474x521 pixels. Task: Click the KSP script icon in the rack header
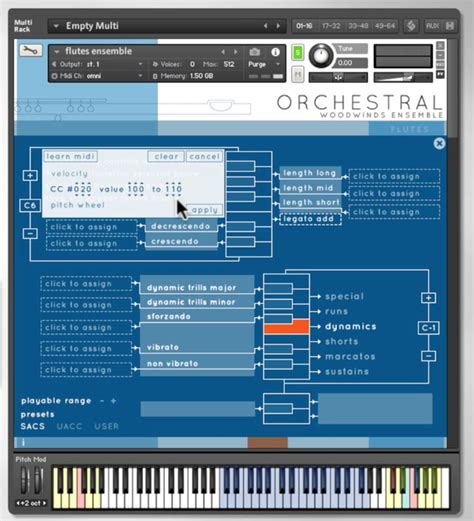411,26
